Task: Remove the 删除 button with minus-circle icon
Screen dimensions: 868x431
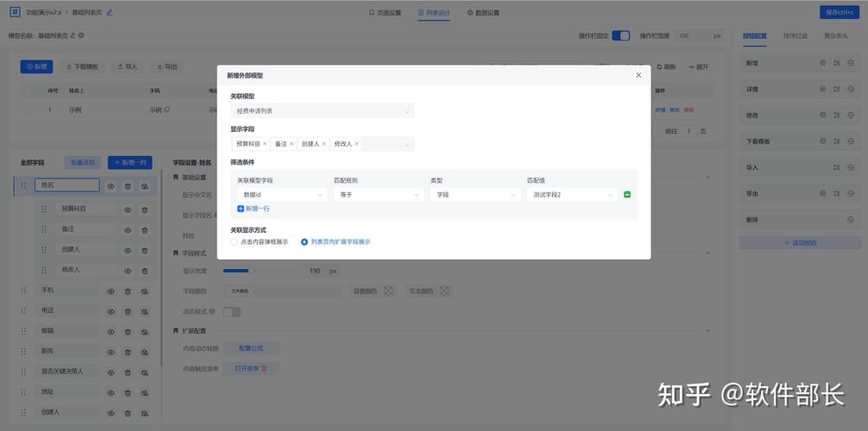Action: click(x=851, y=220)
